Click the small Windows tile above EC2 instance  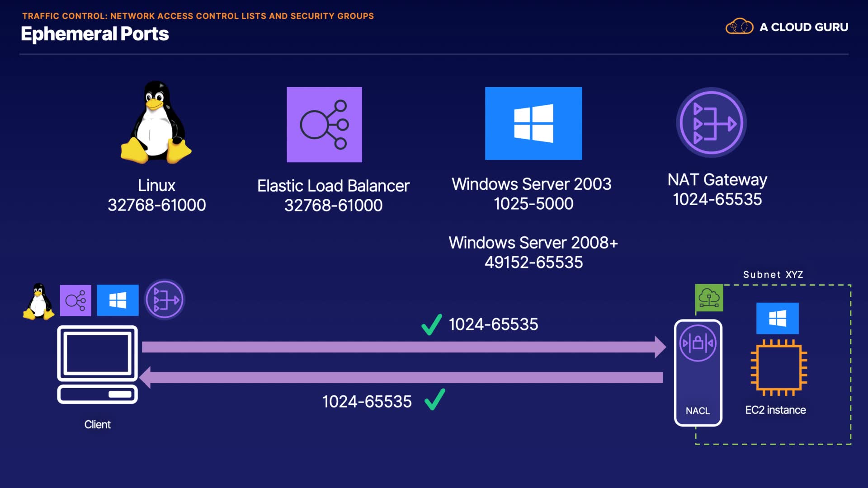[x=777, y=318]
